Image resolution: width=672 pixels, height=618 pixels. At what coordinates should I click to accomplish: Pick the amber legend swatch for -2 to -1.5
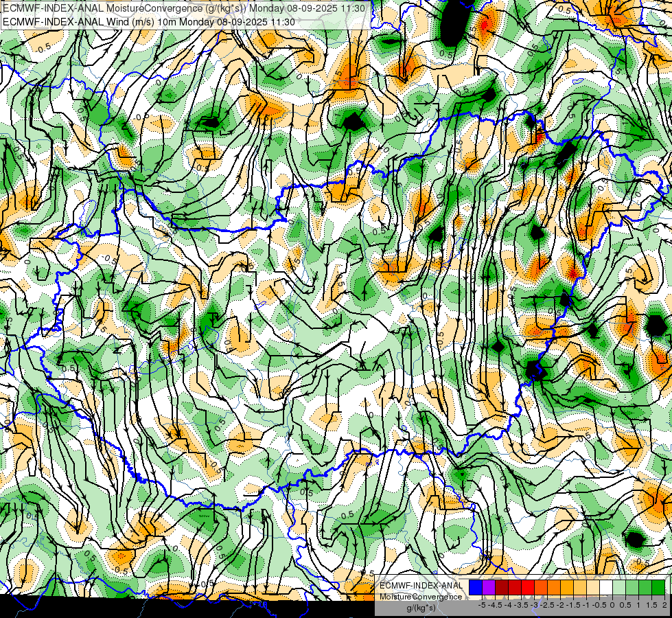pos(567,587)
